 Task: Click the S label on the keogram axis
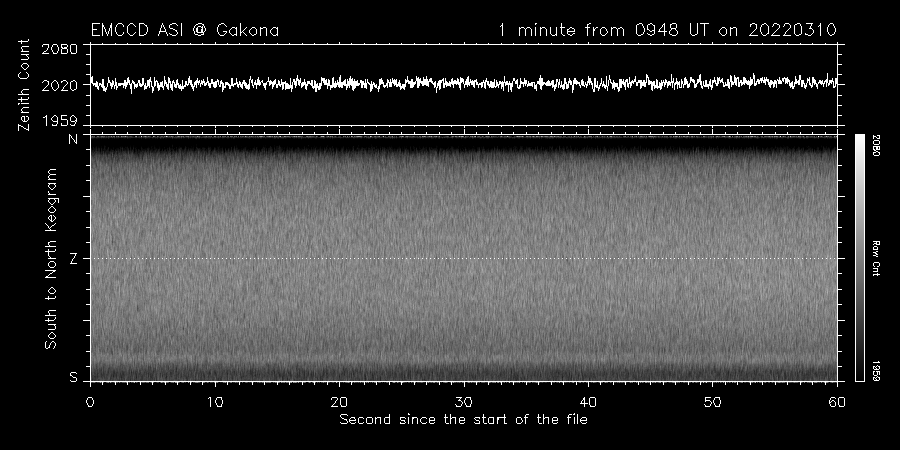(73, 378)
